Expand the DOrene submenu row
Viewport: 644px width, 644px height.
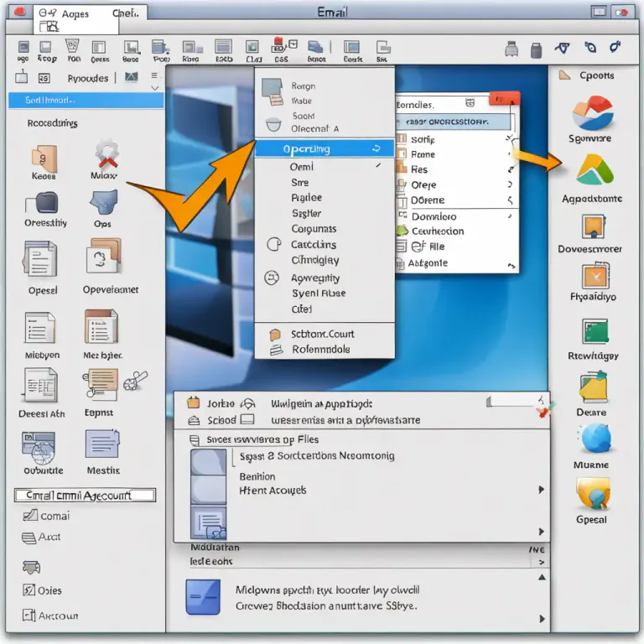[456, 200]
